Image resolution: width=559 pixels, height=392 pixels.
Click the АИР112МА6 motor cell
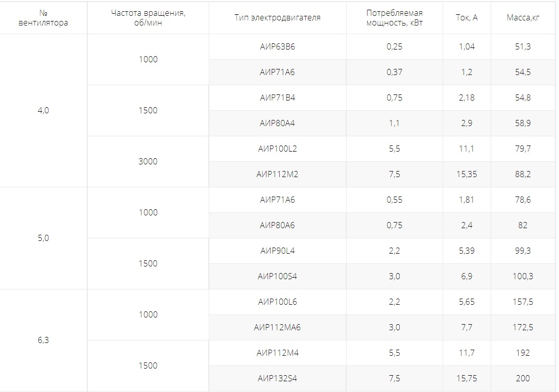tap(277, 328)
